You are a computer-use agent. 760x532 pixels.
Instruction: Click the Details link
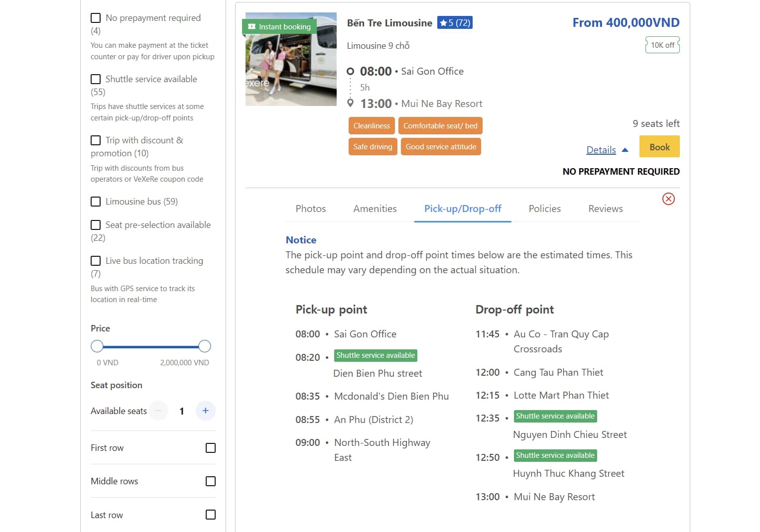coord(601,150)
